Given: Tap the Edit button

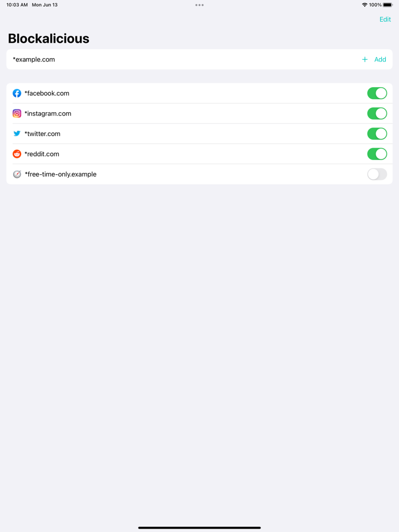Looking at the screenshot, I should [385, 19].
